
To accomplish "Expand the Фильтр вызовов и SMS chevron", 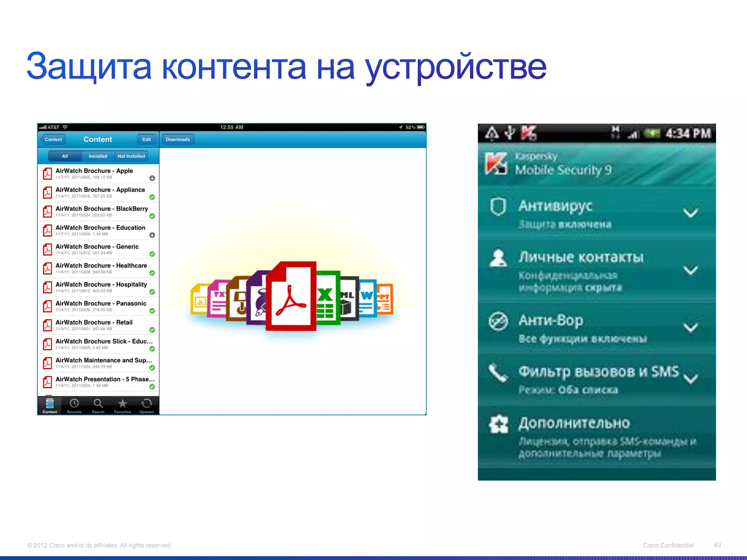I will (690, 379).
